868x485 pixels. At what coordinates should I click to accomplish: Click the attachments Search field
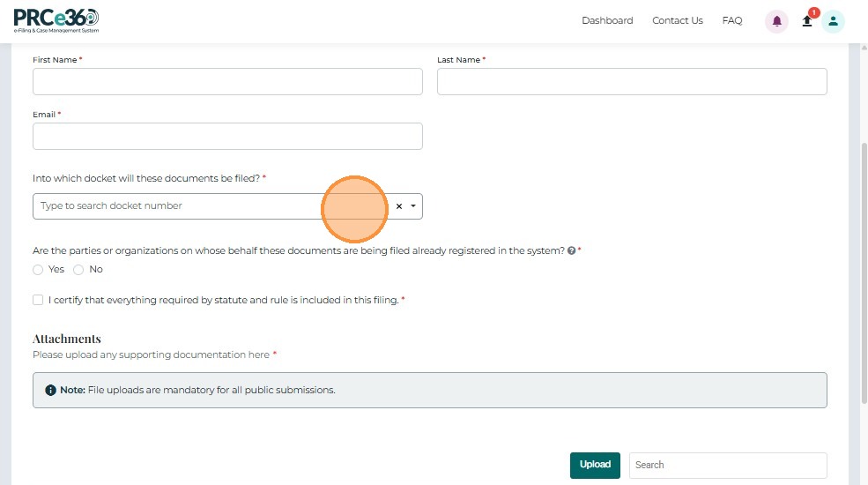coord(728,465)
